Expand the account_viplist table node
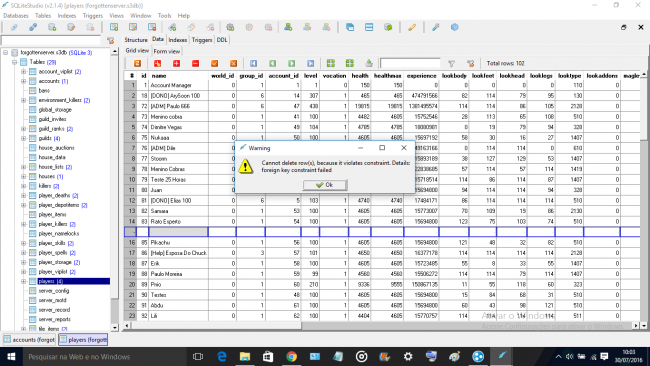The height and width of the screenshot is (366, 650). (x=24, y=72)
